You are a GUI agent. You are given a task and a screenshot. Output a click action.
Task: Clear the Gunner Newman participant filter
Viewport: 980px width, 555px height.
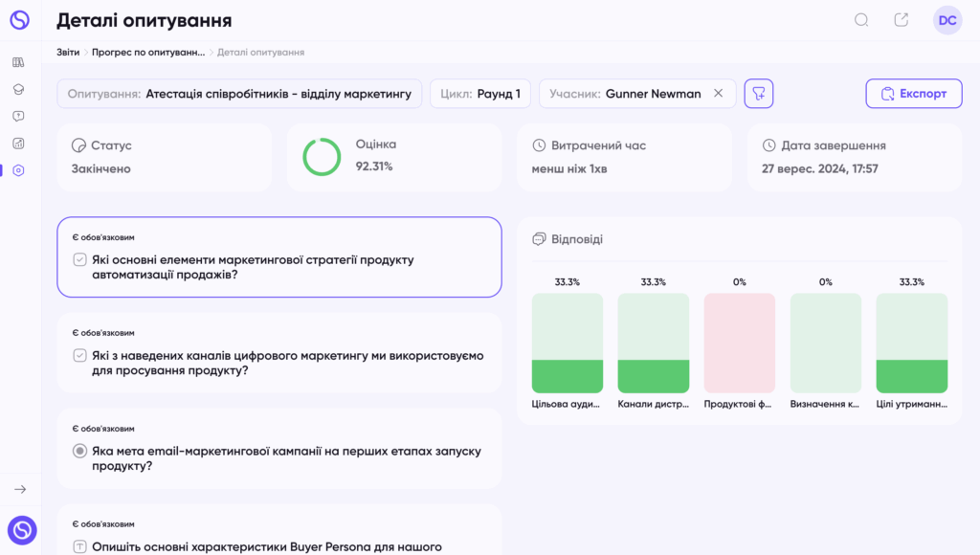coord(718,93)
